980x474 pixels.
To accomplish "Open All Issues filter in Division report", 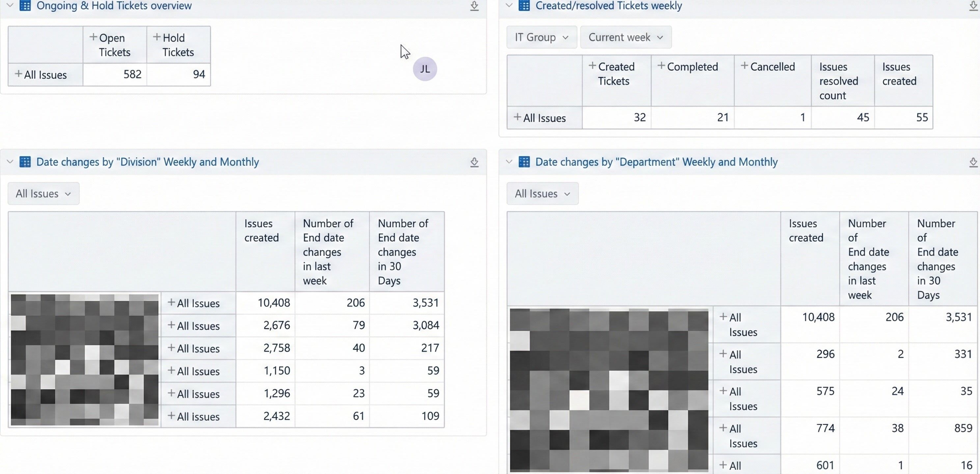I will pyautogui.click(x=43, y=194).
